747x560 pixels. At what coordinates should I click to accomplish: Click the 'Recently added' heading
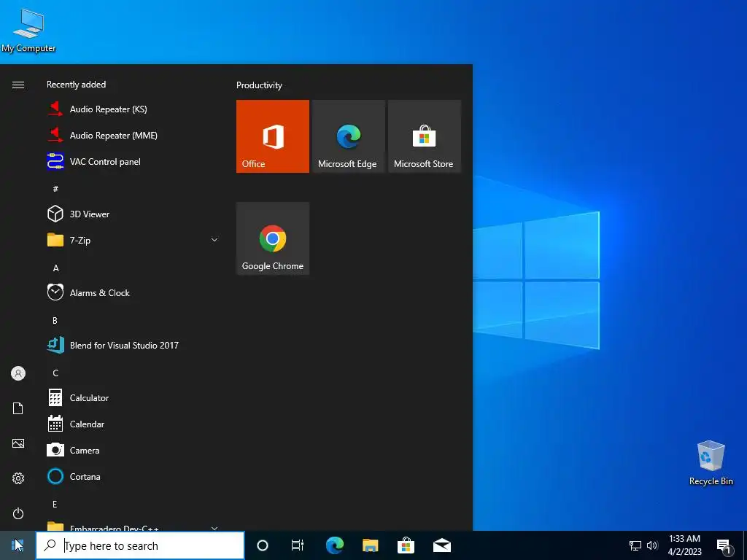pos(76,85)
